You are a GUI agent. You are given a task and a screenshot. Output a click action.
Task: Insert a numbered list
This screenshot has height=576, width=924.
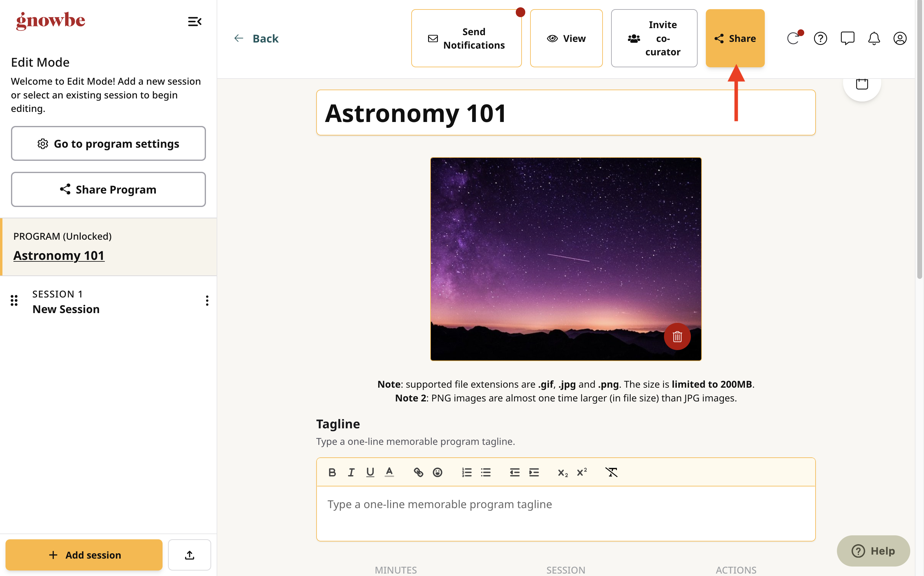point(467,472)
